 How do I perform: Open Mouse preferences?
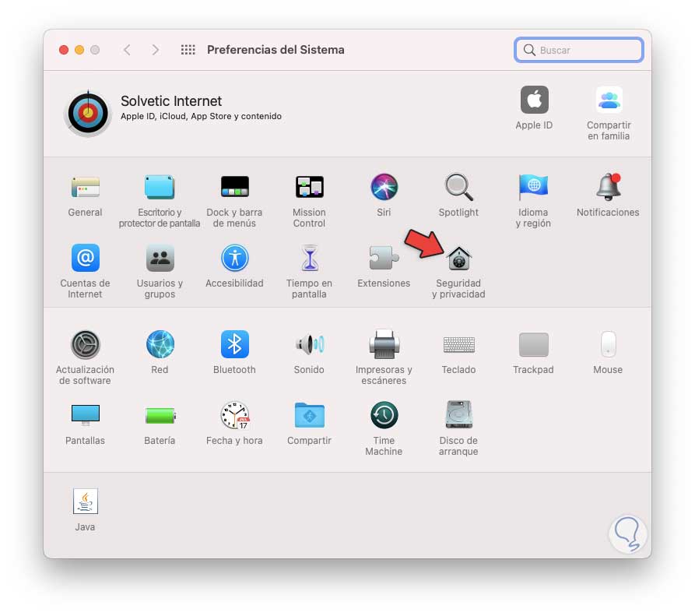pyautogui.click(x=608, y=344)
